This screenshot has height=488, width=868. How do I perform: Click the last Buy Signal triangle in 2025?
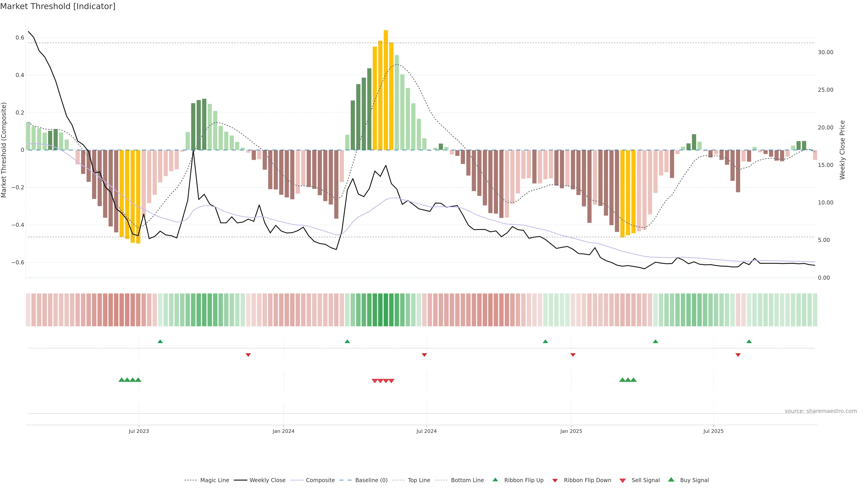633,380
